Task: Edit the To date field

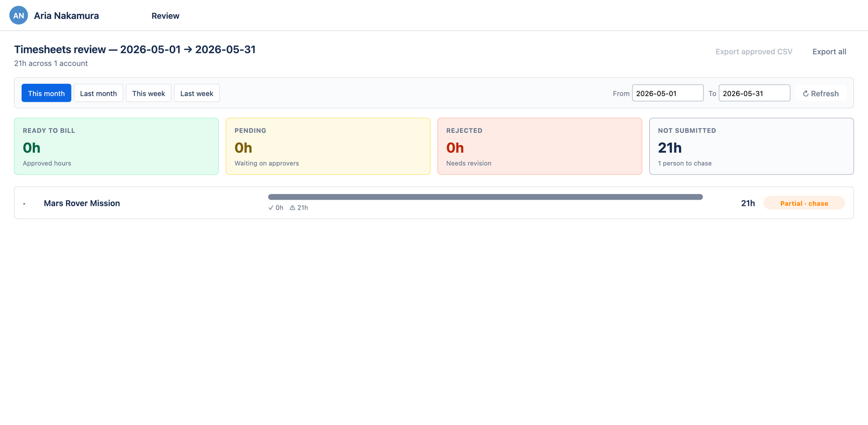Action: pyautogui.click(x=754, y=93)
